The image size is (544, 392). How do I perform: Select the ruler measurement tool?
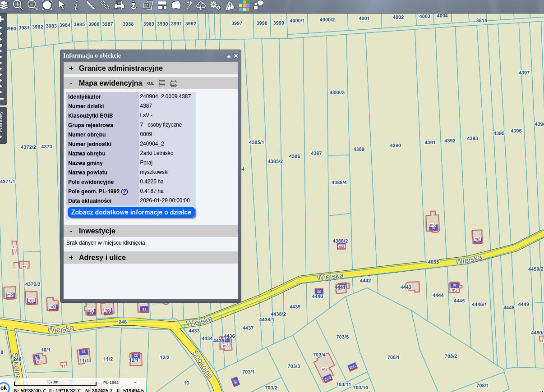pos(90,5)
